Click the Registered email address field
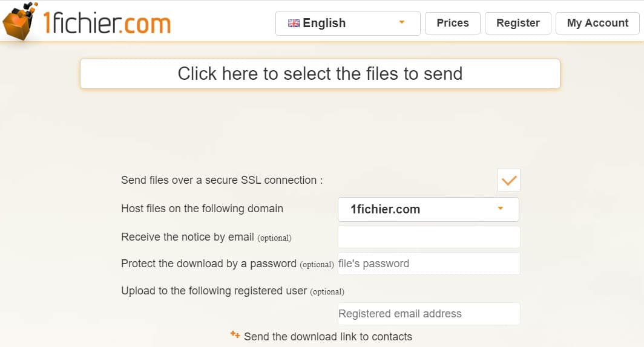This screenshot has width=644, height=347. 429,314
